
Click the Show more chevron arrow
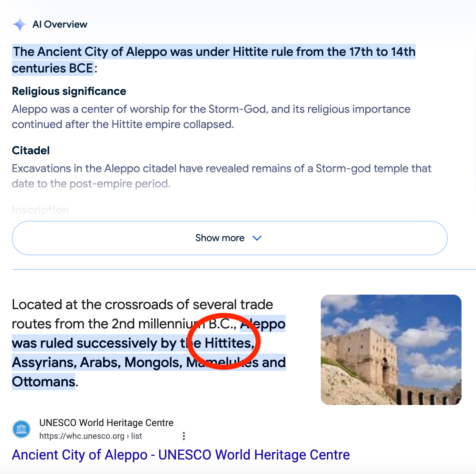tap(257, 238)
